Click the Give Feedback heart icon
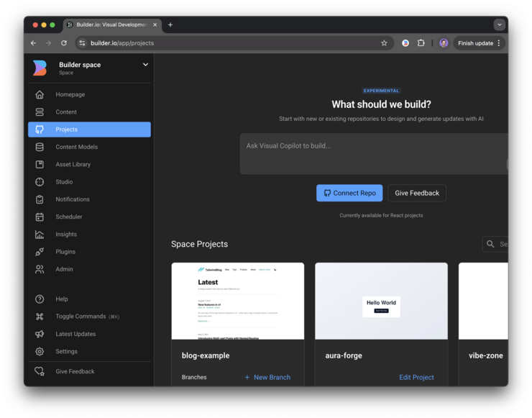 [40, 371]
